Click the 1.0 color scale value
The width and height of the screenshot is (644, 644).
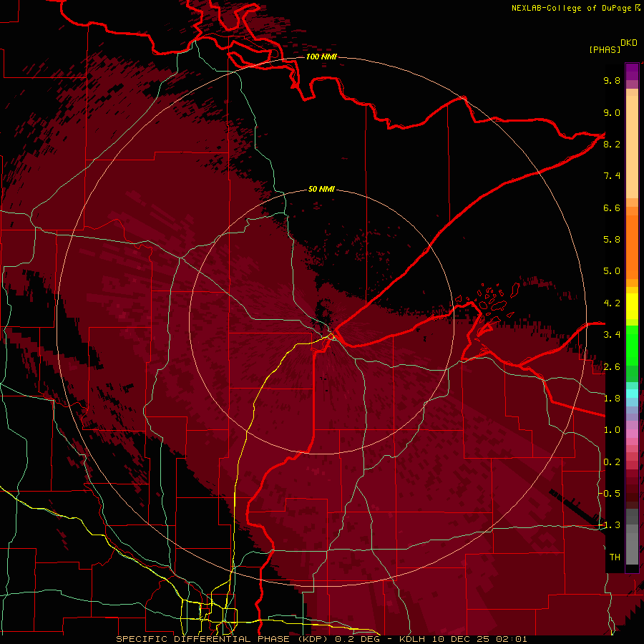click(612, 430)
